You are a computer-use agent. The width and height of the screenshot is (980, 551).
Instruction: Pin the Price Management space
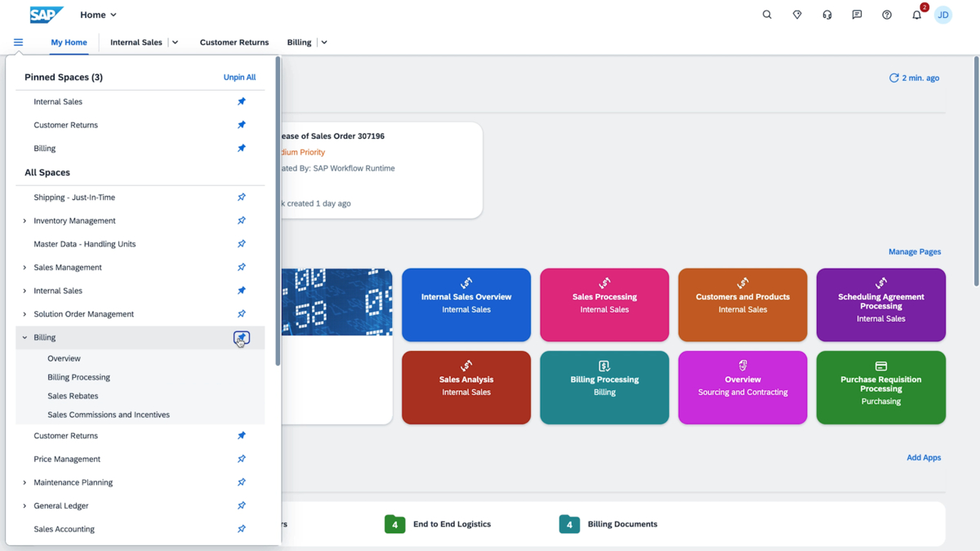241,460
